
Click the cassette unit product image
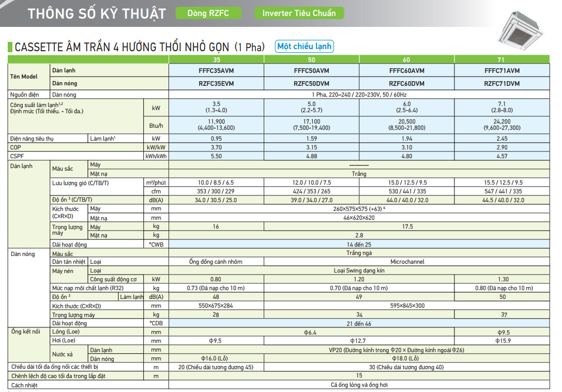click(x=521, y=31)
